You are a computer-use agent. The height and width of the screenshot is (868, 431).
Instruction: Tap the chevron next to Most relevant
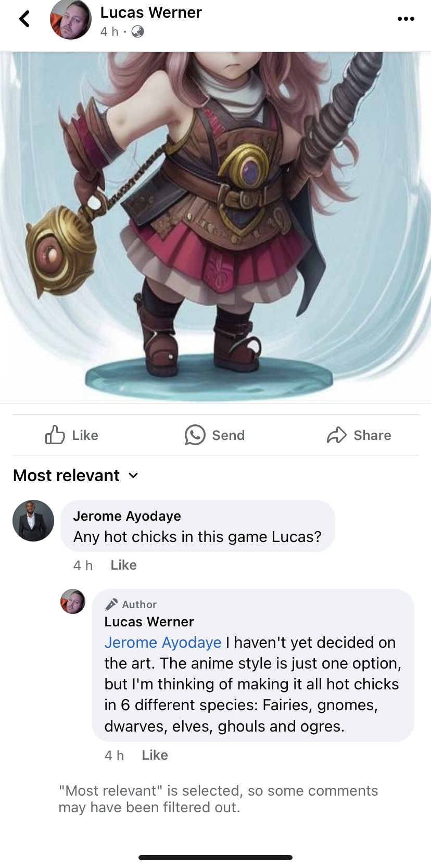coord(133,475)
